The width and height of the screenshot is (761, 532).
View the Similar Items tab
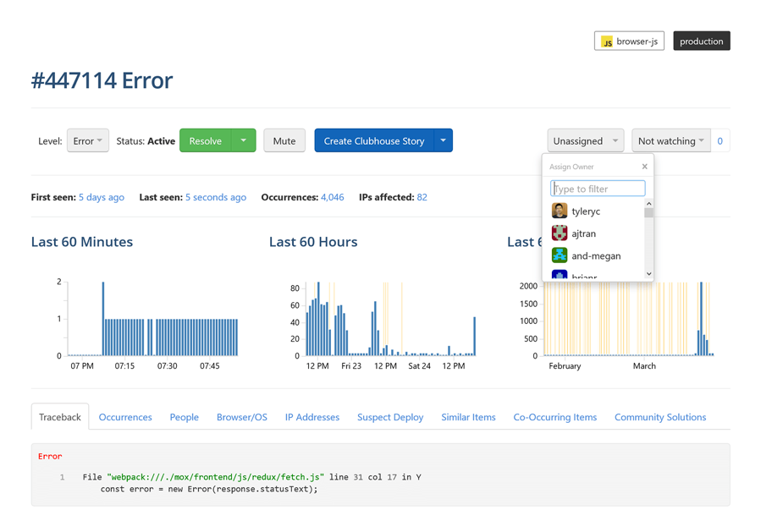(x=468, y=417)
